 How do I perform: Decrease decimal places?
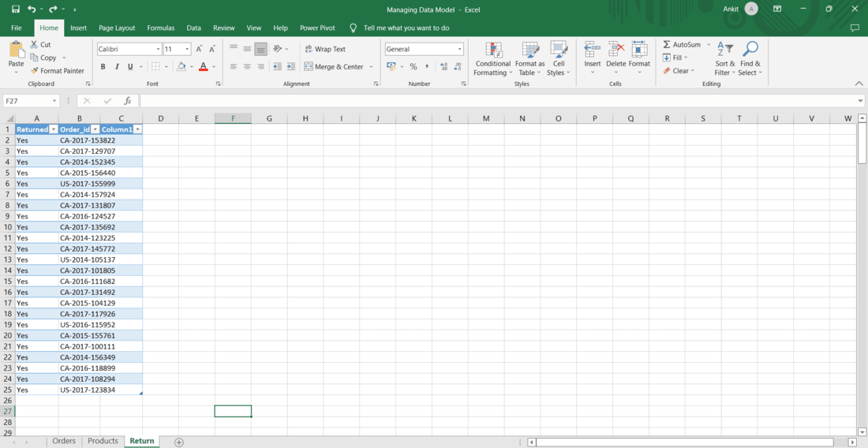click(457, 66)
